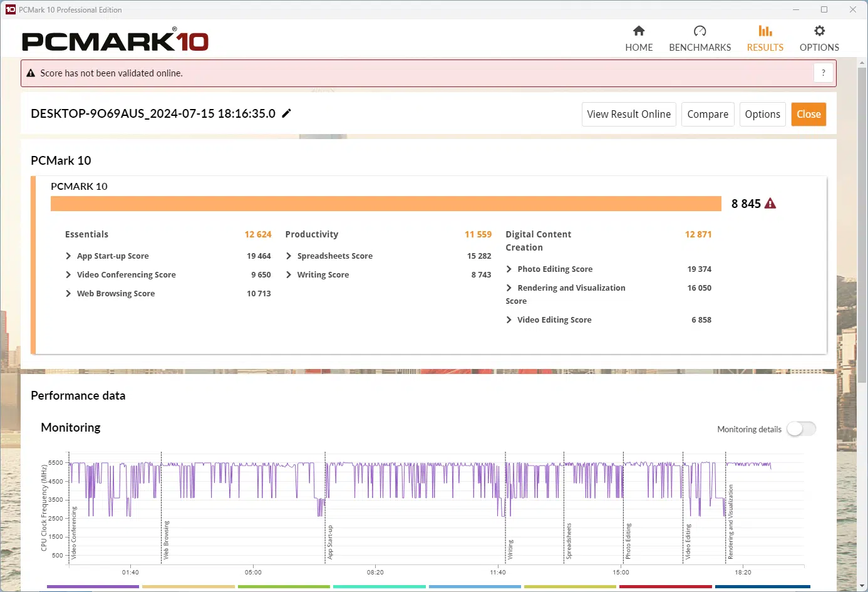
Task: Close the result with orange Close button
Action: (809, 114)
